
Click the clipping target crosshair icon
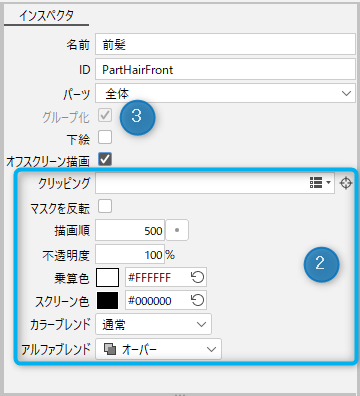tap(346, 183)
